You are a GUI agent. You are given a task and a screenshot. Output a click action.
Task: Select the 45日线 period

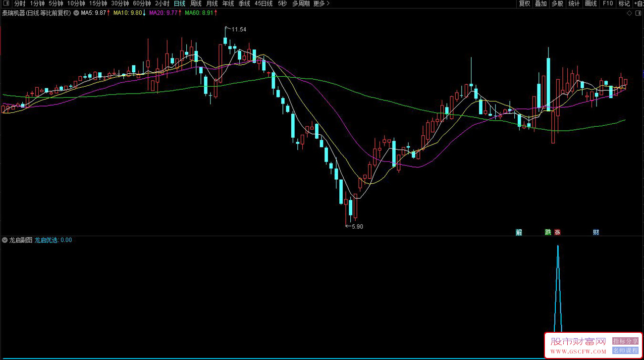264,3
